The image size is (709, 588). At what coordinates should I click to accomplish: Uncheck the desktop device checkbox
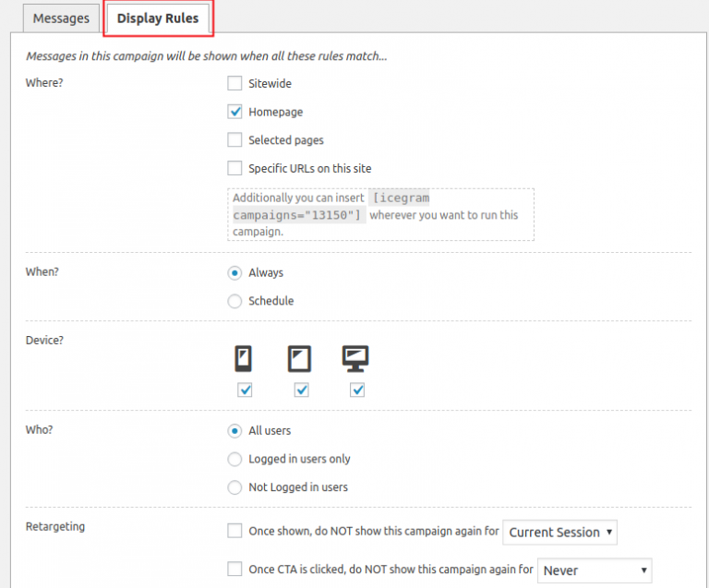click(x=357, y=390)
